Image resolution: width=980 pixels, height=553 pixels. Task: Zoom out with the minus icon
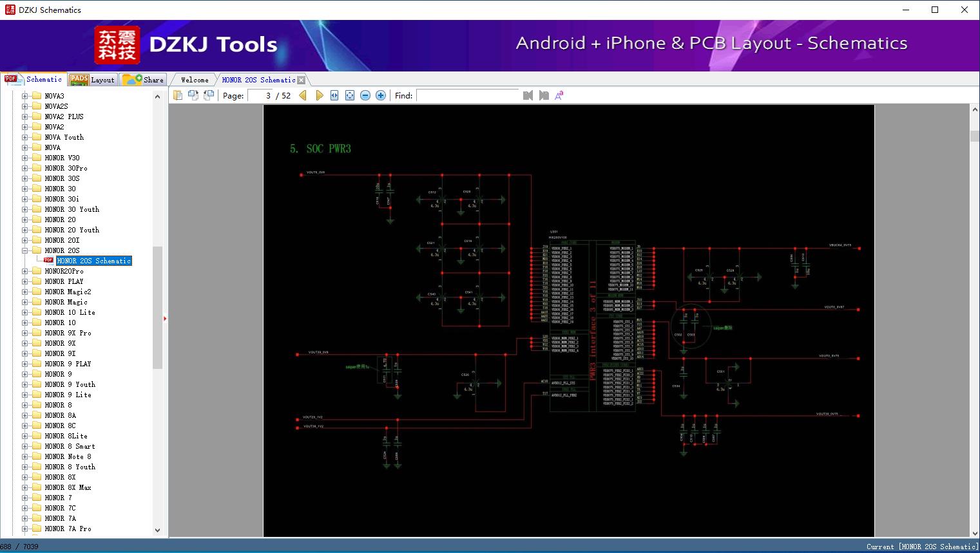pos(365,95)
